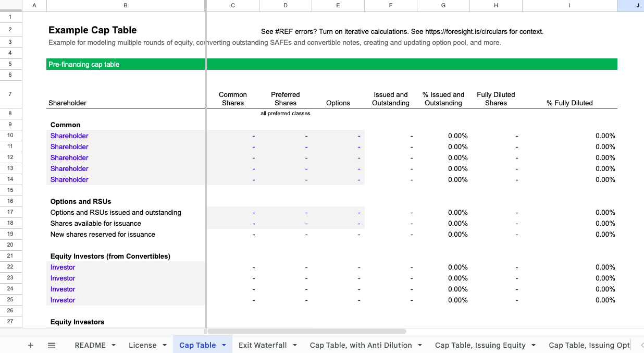
Task: Select column I header
Action: coord(570,5)
